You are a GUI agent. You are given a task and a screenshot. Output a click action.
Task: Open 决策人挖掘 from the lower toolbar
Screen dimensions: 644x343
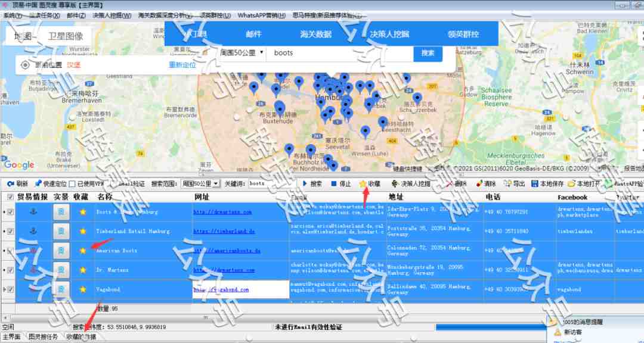point(411,184)
